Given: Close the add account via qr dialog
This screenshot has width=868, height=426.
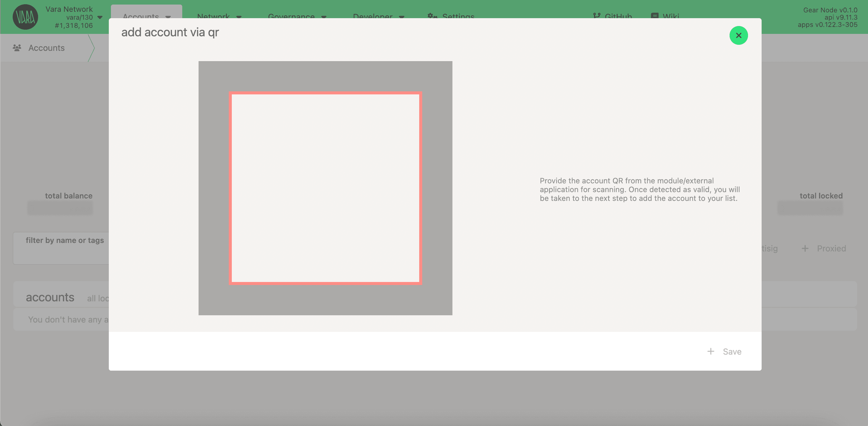Looking at the screenshot, I should coord(738,35).
